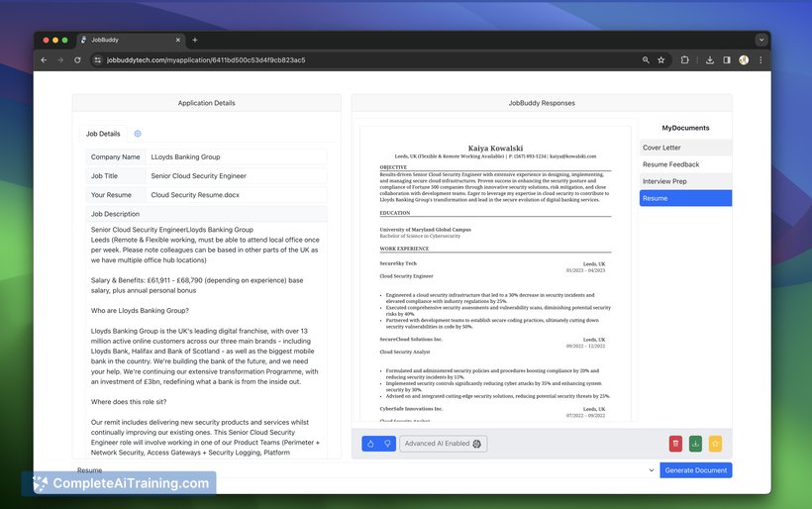
Task: Click the browser forward arrow
Action: pyautogui.click(x=60, y=60)
